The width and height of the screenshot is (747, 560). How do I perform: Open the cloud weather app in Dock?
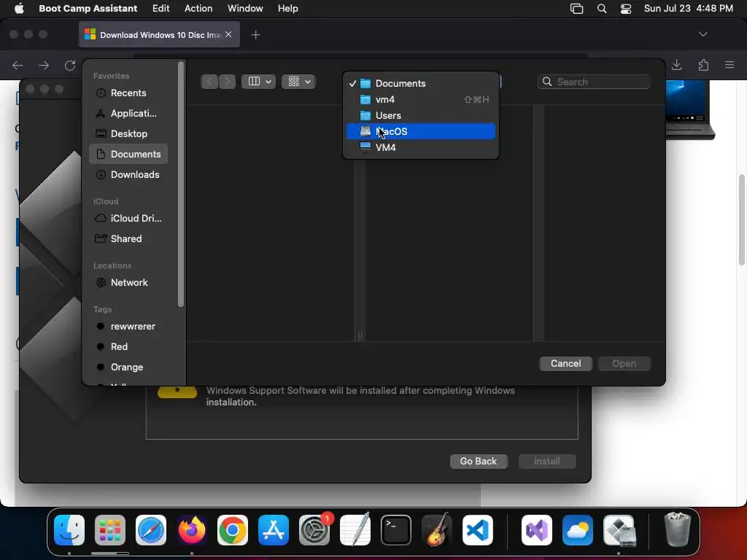578,530
